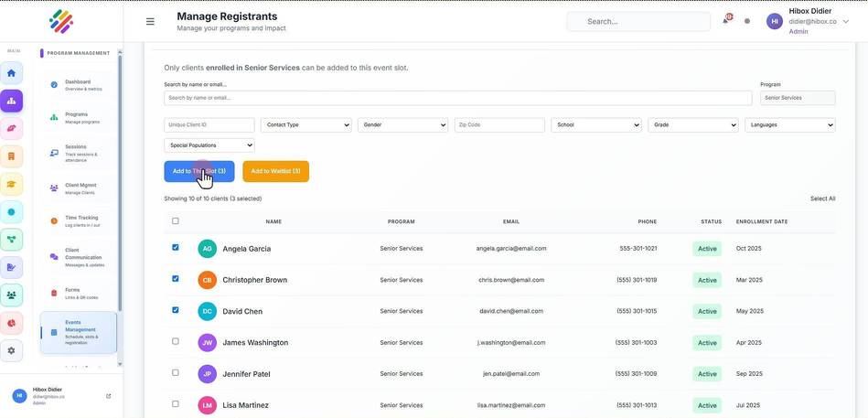Check James Washington's checkbox

[x=176, y=341]
